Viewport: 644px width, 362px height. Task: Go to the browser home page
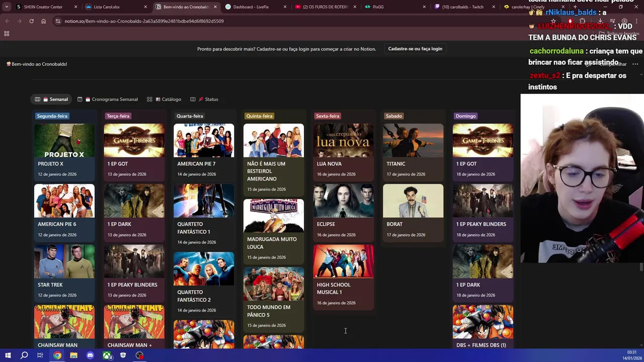coord(43,21)
